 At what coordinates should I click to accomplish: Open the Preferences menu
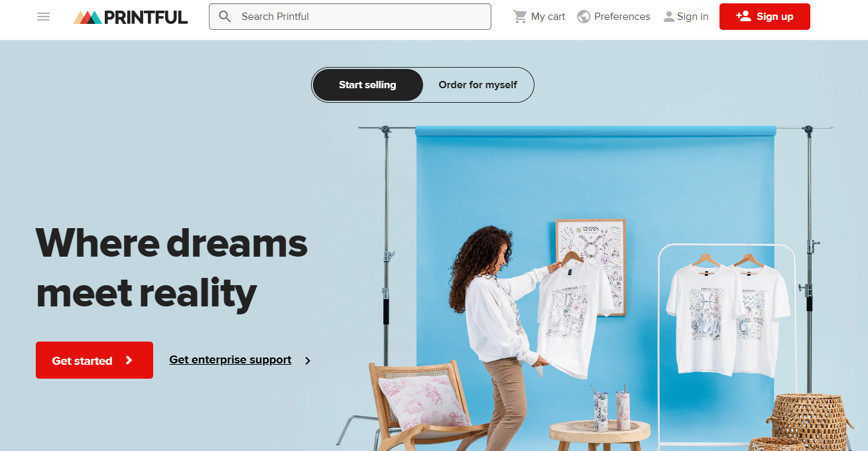[614, 17]
